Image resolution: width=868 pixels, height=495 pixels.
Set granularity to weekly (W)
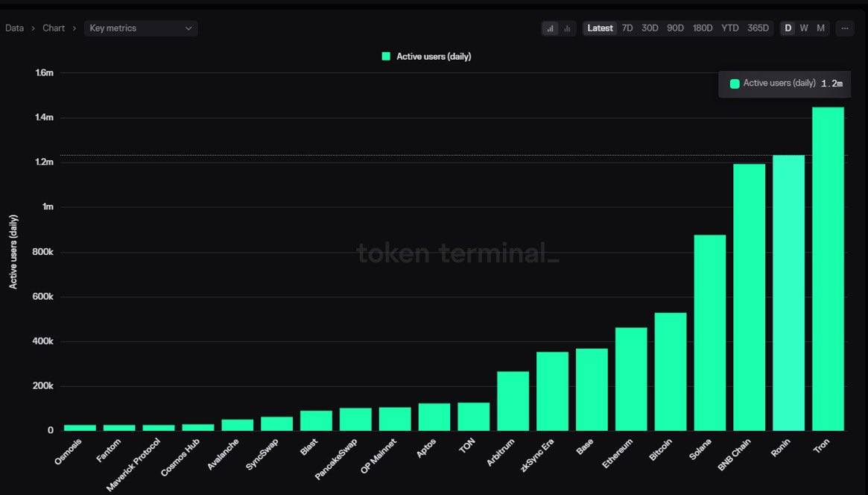[804, 28]
